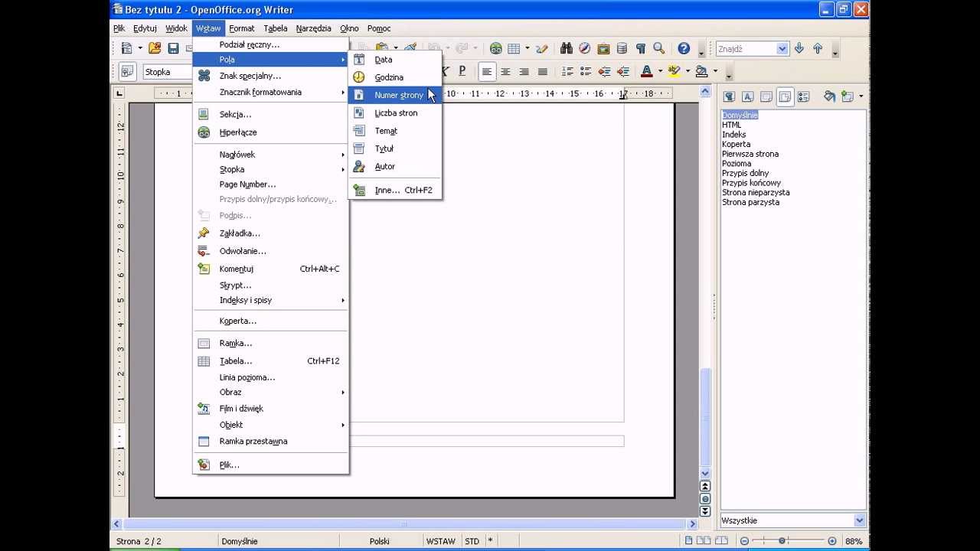Viewport: 980px width, 551px height.
Task: Toggle centered paragraph alignment
Action: pos(505,71)
